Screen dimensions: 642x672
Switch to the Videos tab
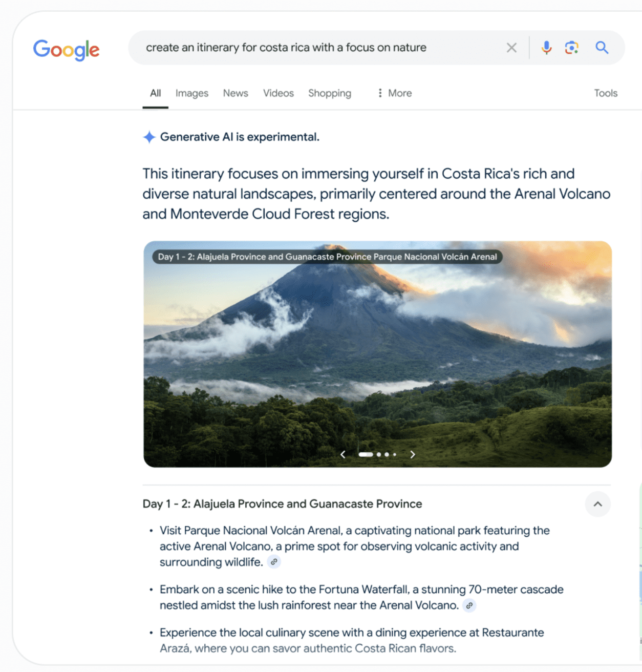279,93
